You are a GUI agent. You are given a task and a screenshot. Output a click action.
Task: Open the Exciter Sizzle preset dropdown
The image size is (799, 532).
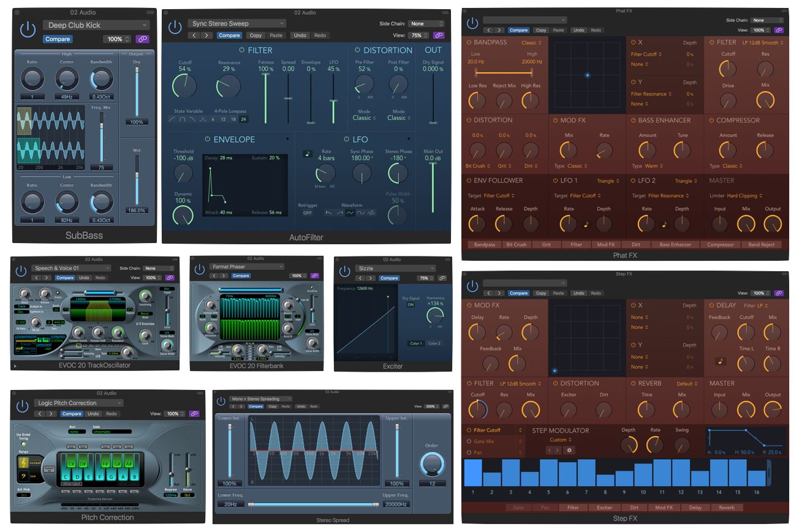(396, 268)
